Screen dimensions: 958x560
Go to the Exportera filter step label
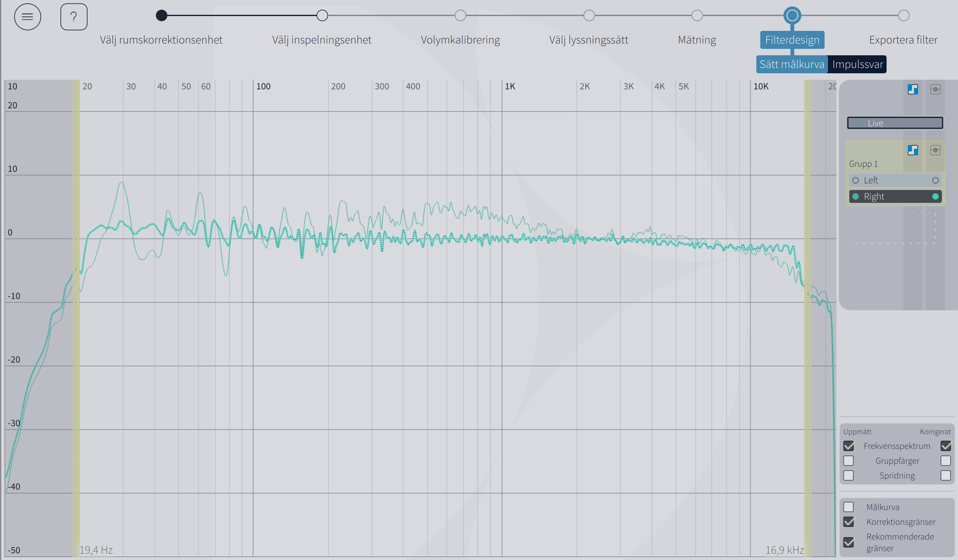pyautogui.click(x=903, y=40)
